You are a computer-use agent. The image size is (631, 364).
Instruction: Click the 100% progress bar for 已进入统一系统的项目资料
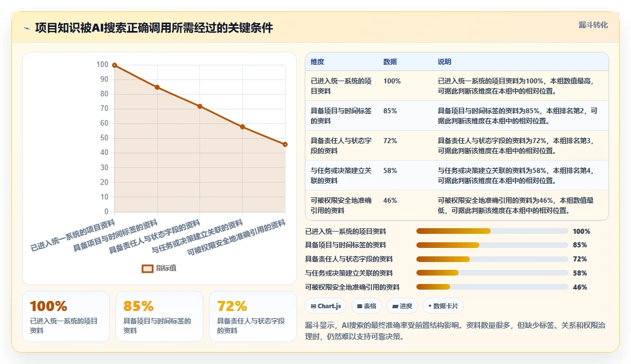492,231
